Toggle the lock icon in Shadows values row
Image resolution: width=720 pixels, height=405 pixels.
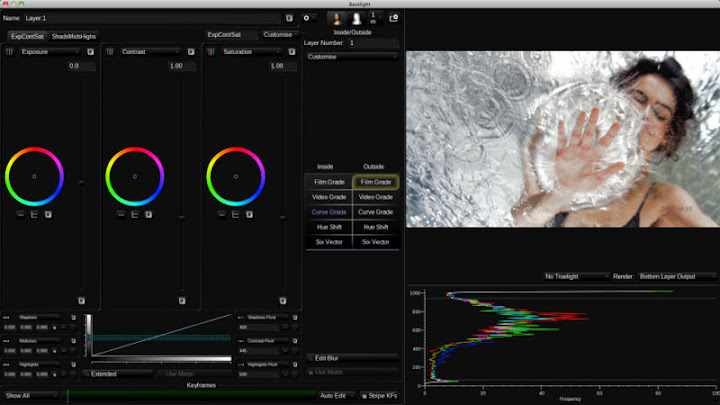click(x=55, y=327)
